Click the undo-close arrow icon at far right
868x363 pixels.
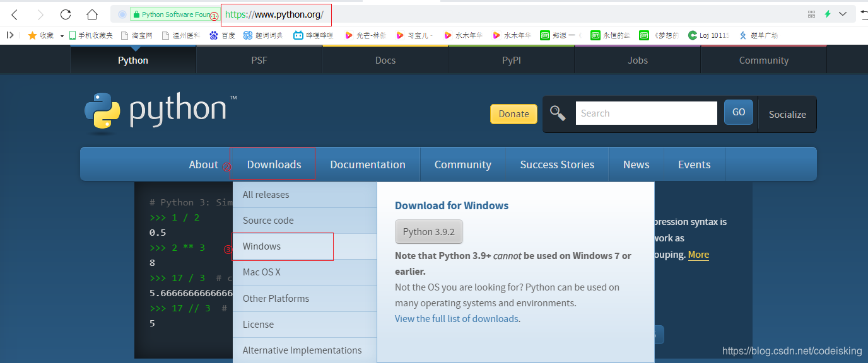click(864, 14)
